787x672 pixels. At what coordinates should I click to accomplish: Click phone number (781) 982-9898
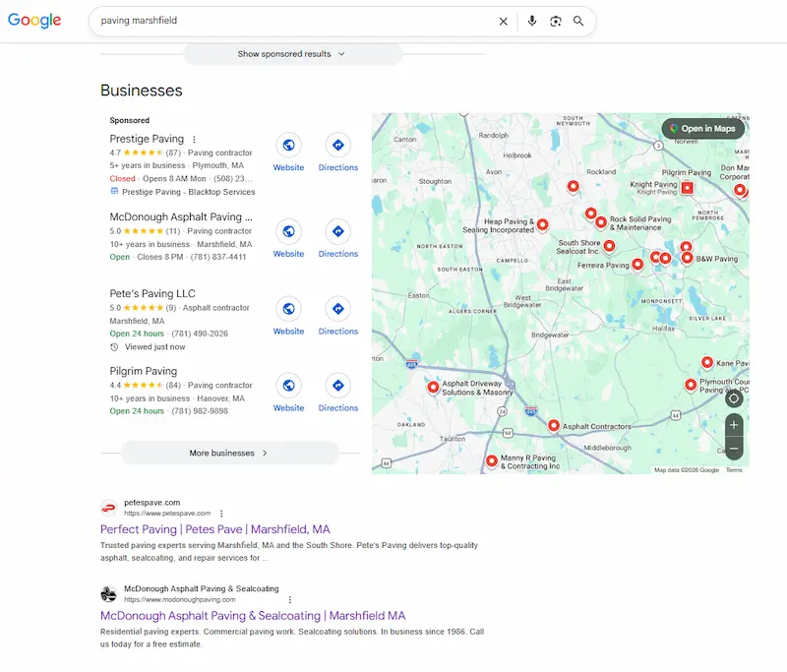[x=200, y=411]
